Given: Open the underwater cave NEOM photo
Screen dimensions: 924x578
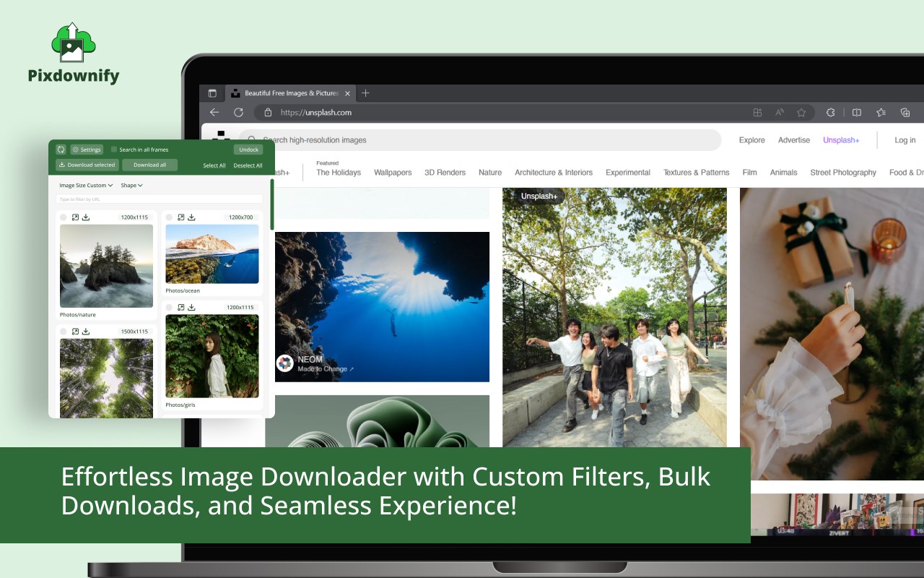Looking at the screenshot, I should click(382, 306).
